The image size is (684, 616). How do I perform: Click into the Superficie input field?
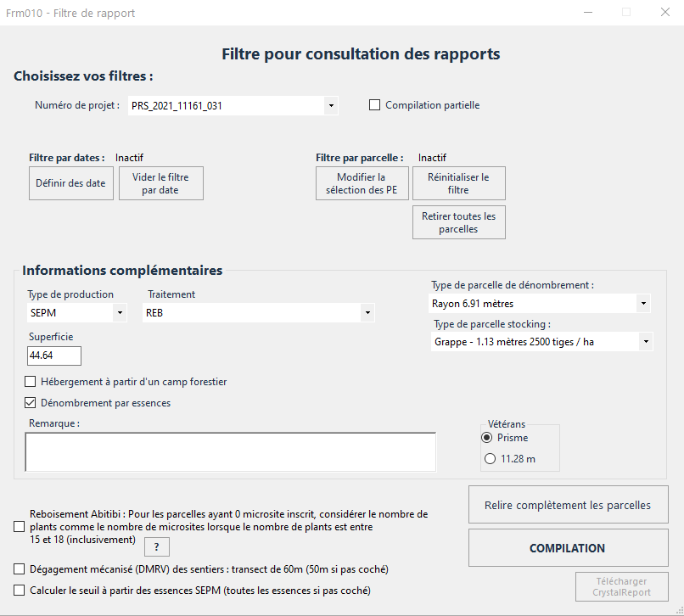click(x=54, y=356)
